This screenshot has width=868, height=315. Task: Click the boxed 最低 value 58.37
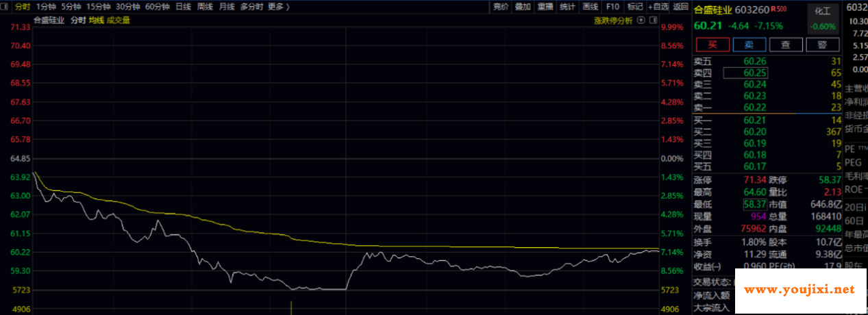[x=755, y=204]
